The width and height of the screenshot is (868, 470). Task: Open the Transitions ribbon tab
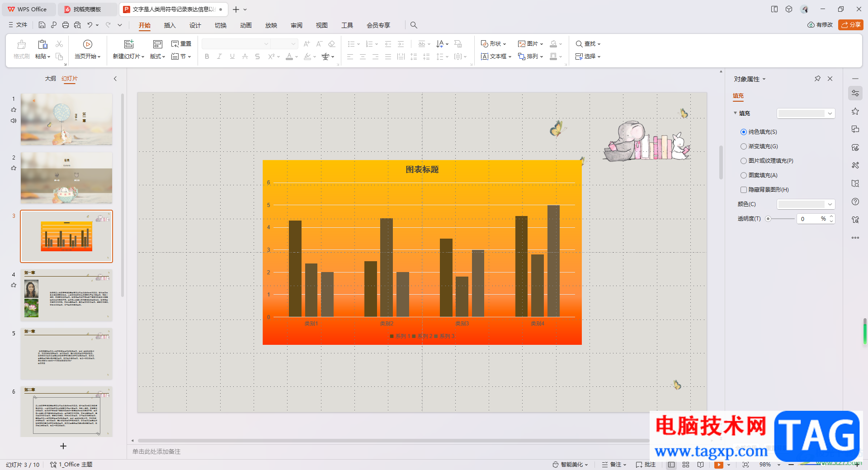coord(220,25)
